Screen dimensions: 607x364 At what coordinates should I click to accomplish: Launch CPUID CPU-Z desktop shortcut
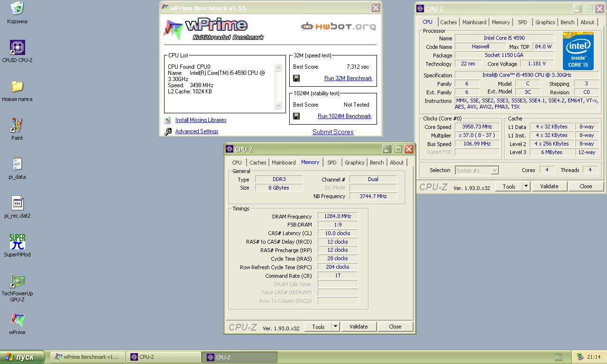click(x=17, y=47)
